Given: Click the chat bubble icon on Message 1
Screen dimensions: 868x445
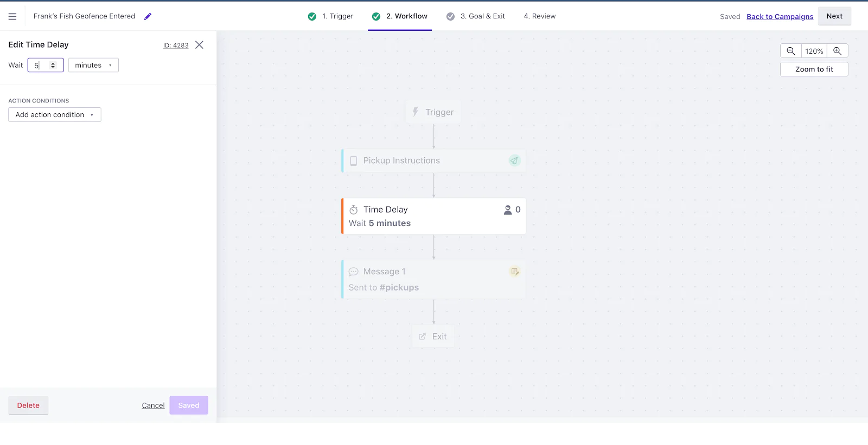Looking at the screenshot, I should click(354, 271).
